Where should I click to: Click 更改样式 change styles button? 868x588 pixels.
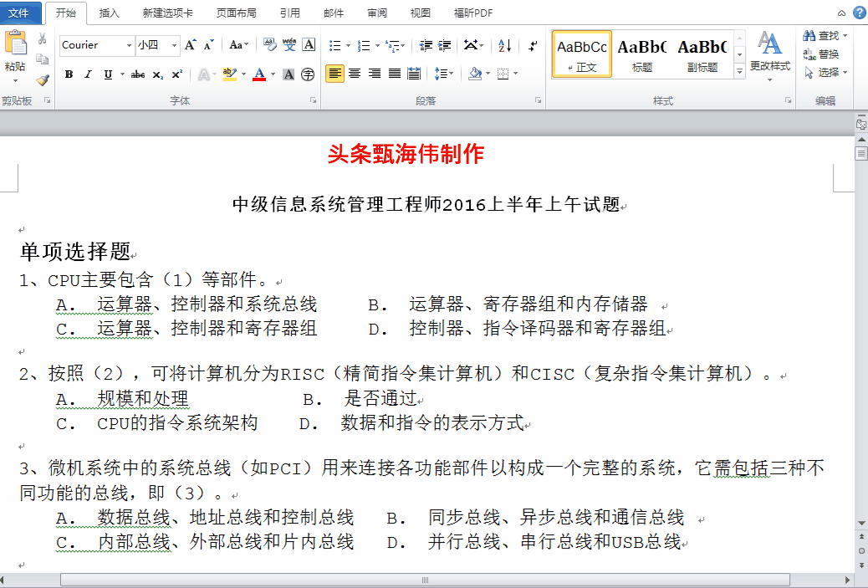pyautogui.click(x=770, y=55)
